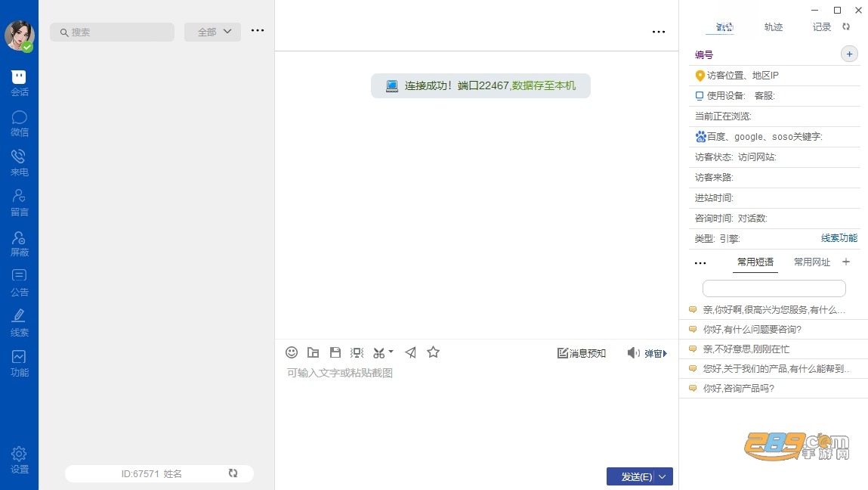Open 设置 settings gear

[x=19, y=460]
